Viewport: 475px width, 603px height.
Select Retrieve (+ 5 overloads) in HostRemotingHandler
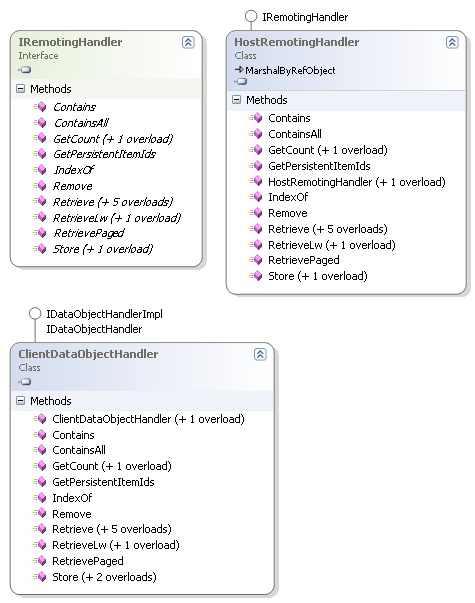[328, 229]
